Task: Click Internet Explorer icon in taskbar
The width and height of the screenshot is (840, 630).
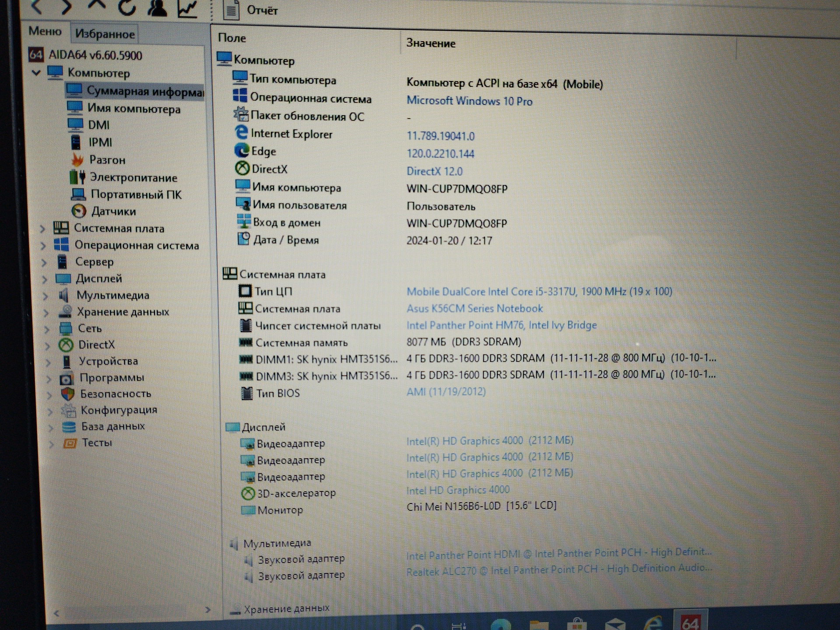Action: point(653,623)
